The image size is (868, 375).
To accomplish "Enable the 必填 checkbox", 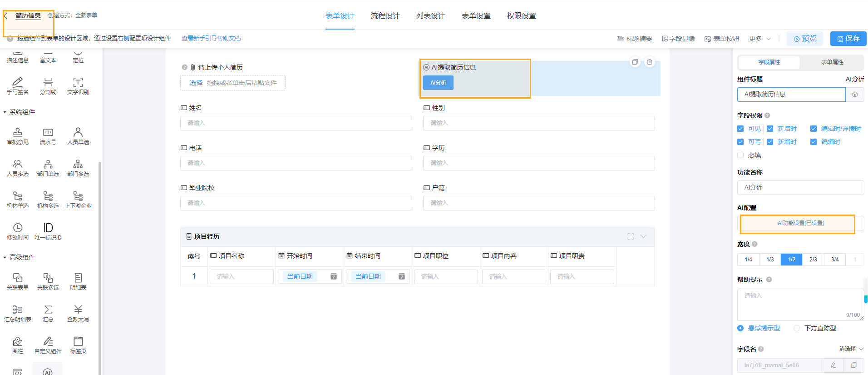I will [740, 155].
